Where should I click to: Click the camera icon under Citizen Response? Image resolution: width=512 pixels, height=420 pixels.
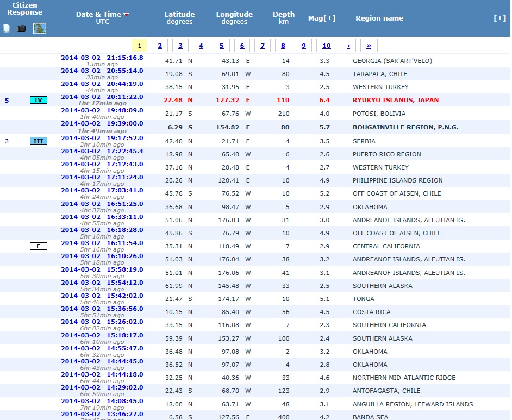(x=21, y=28)
